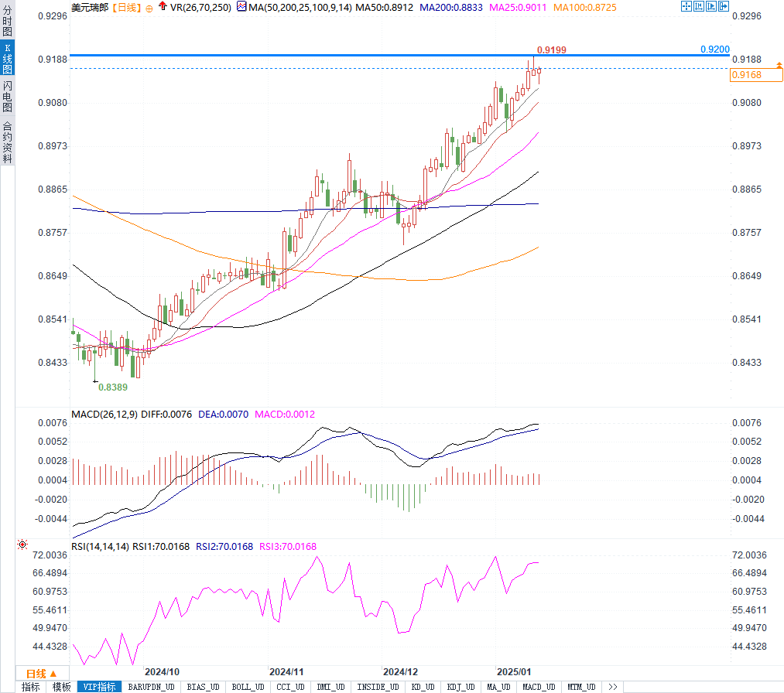Apply the INSIDE_UD indicator
784x693 pixels.
[x=378, y=687]
